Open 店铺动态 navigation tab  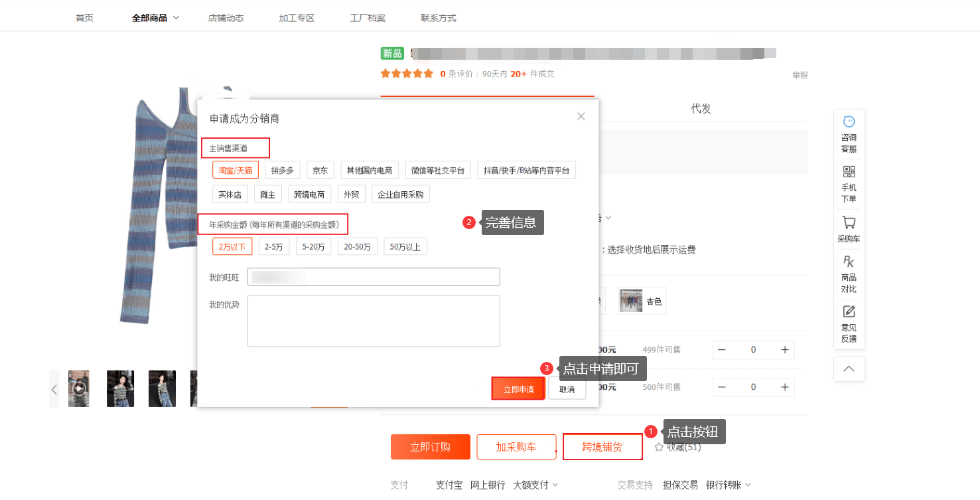pyautogui.click(x=226, y=18)
